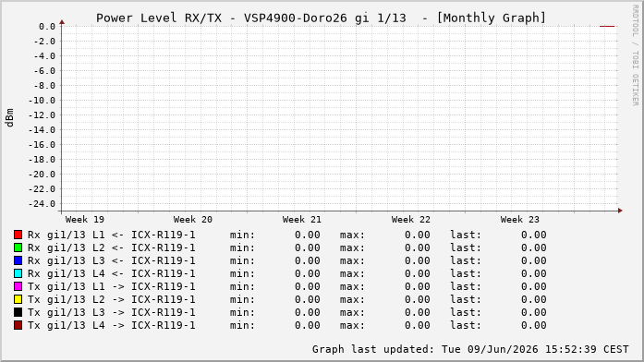Click the last value of Rx L1 row
Viewport: 644px width, 362px height.
[533, 235]
